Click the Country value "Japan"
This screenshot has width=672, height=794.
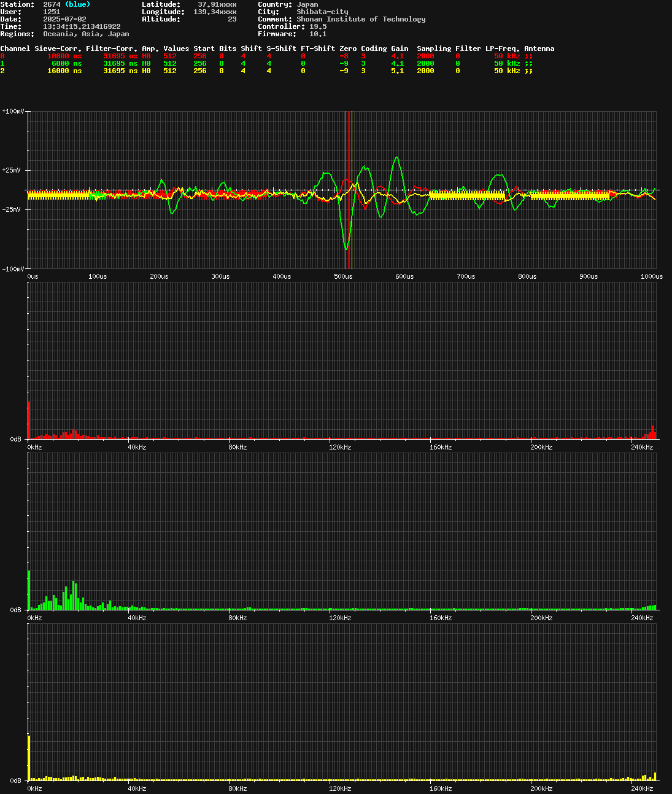tap(307, 4)
